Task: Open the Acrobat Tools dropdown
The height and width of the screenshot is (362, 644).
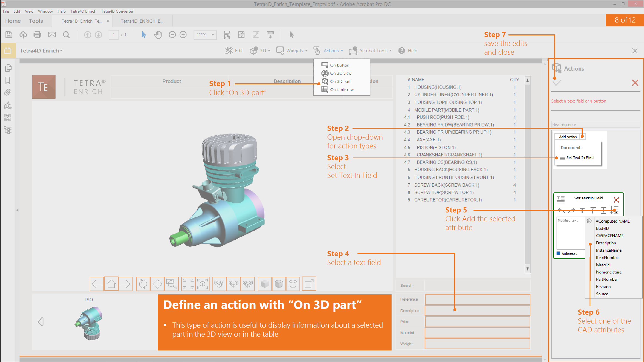Action: 370,51
